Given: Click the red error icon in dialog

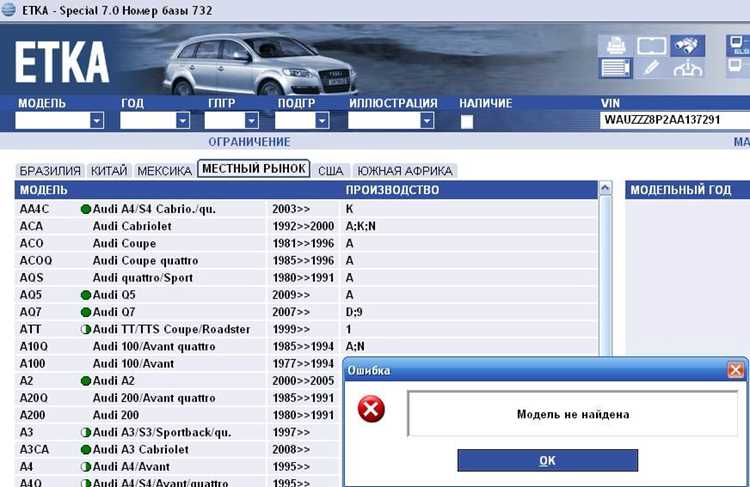Looking at the screenshot, I should [x=371, y=410].
